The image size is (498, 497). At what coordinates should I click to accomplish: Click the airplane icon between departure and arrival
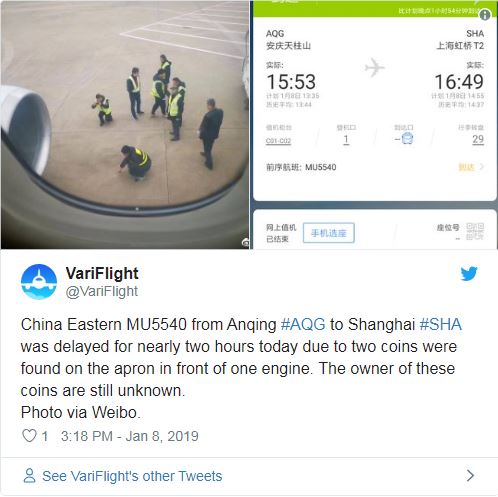point(375,67)
